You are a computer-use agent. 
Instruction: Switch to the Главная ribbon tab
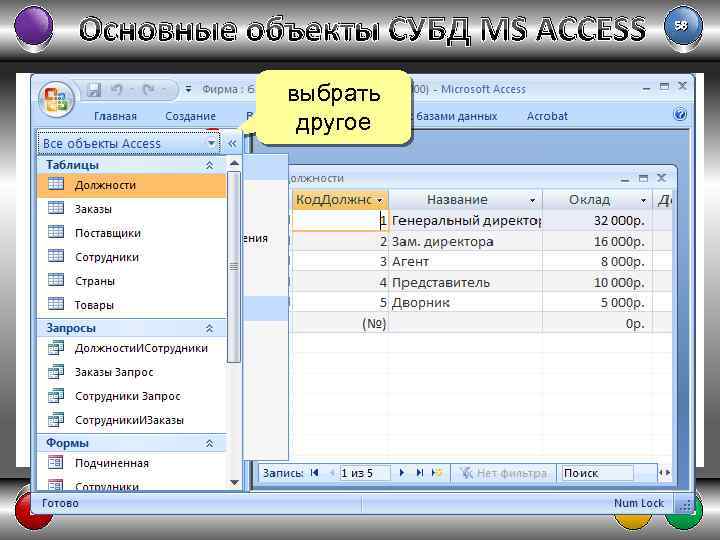(115, 116)
